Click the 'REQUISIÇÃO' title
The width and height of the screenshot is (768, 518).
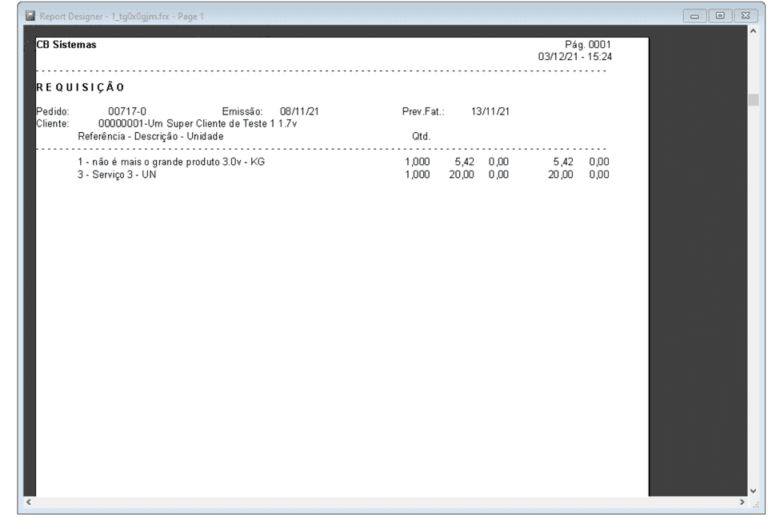pyautogui.click(x=80, y=87)
